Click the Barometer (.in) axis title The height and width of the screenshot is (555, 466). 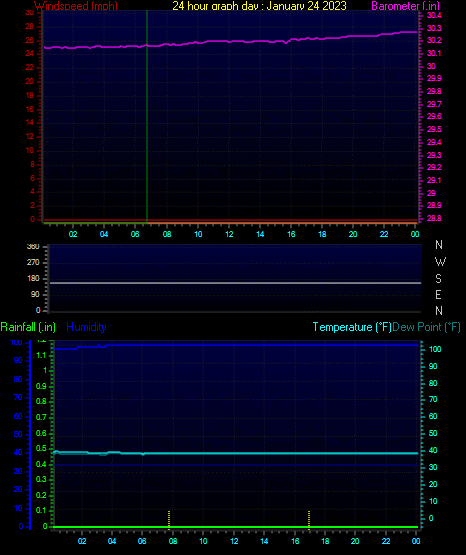click(x=405, y=5)
